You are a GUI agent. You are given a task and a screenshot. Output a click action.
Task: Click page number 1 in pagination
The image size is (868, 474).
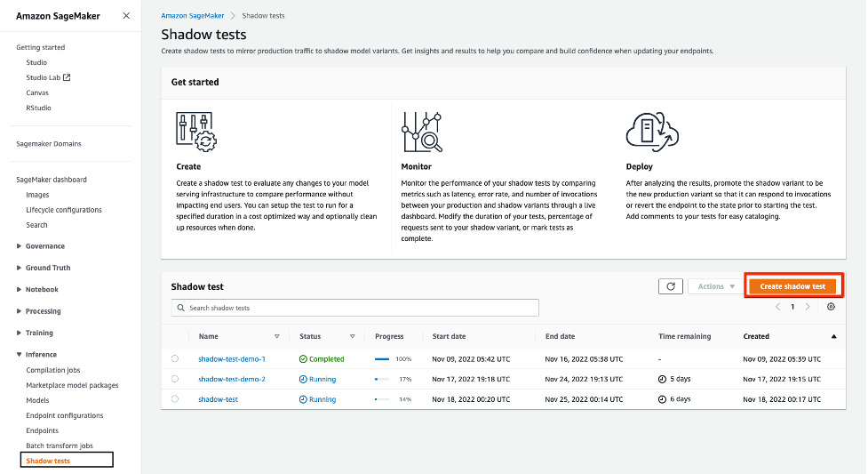coord(792,307)
